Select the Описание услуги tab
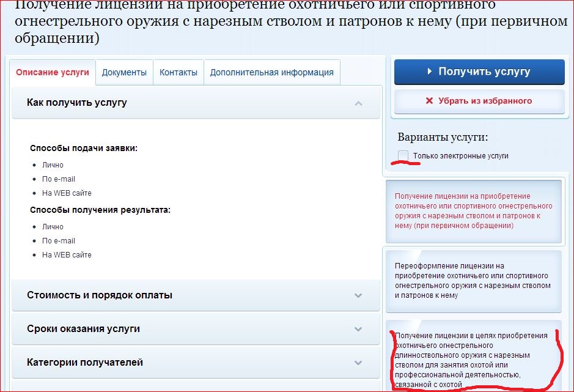The image size is (574, 392). (x=53, y=72)
